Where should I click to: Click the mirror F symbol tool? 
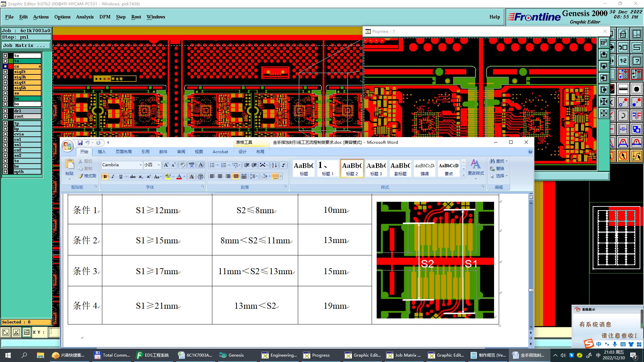(636, 116)
